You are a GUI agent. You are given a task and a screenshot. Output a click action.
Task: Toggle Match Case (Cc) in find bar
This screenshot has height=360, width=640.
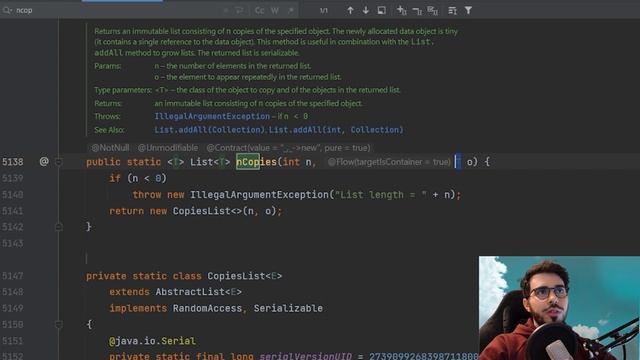point(260,11)
